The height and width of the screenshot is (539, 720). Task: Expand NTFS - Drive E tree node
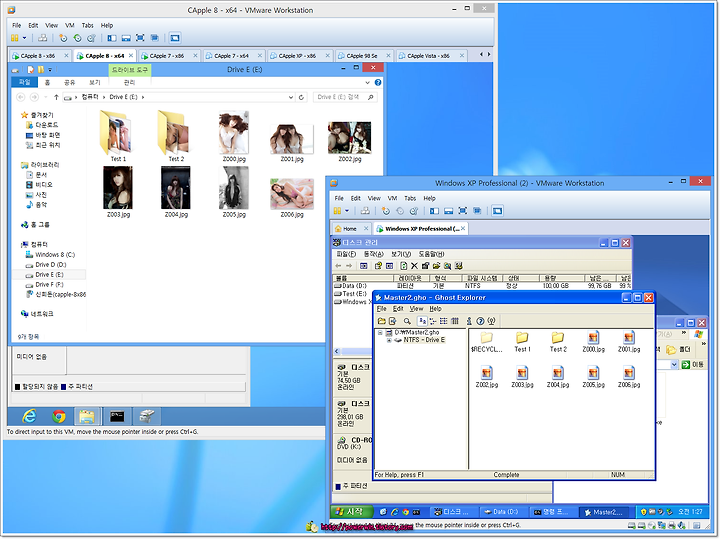389,340
